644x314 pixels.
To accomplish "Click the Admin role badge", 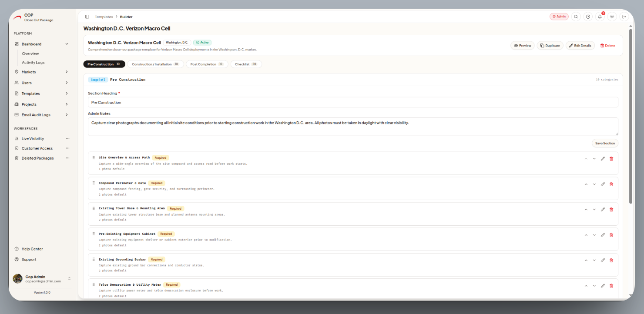I will coord(559,17).
